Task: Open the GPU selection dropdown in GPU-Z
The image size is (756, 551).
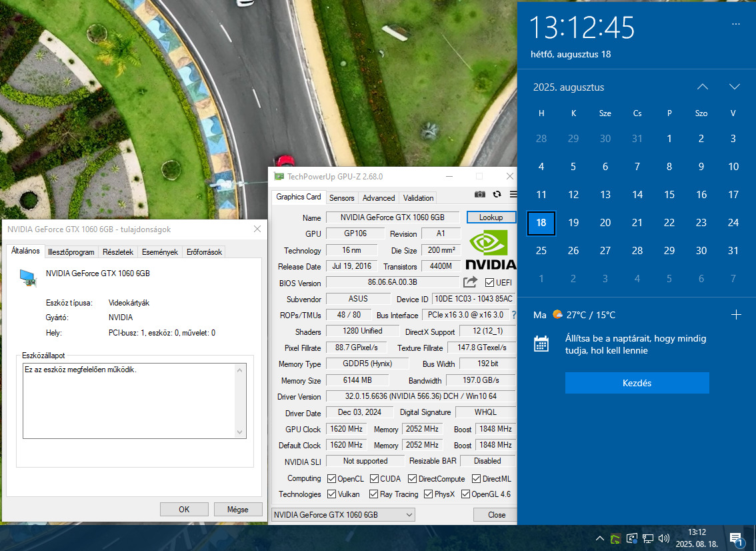Action: [343, 515]
